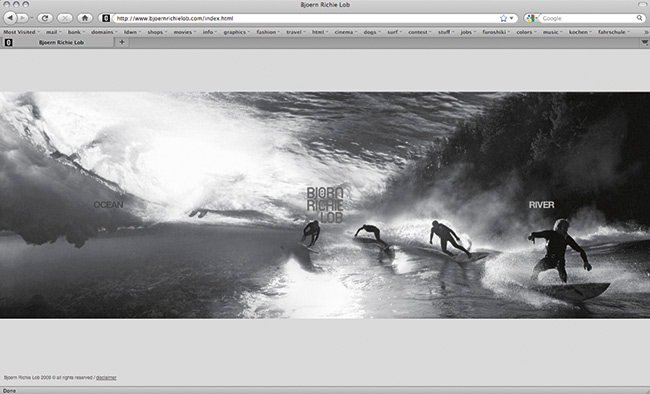Click the toolbar toggle pill in the title bar
650x394 pixels.
click(642, 5)
